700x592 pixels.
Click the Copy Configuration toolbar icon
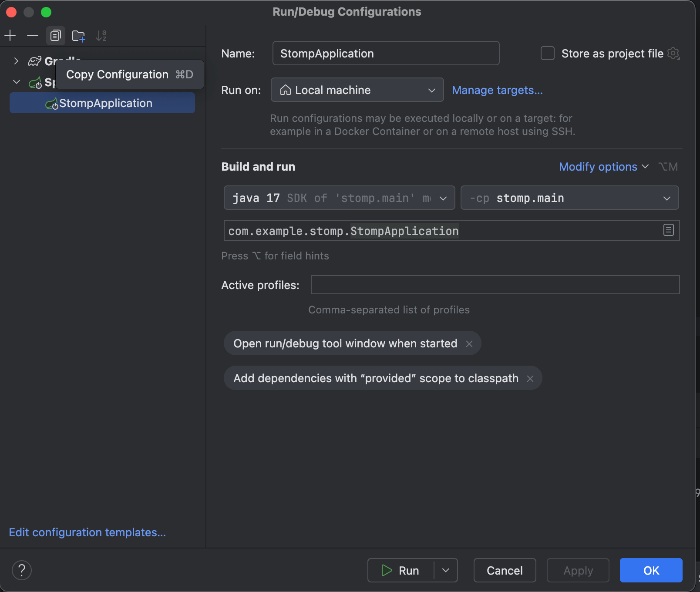coord(55,36)
